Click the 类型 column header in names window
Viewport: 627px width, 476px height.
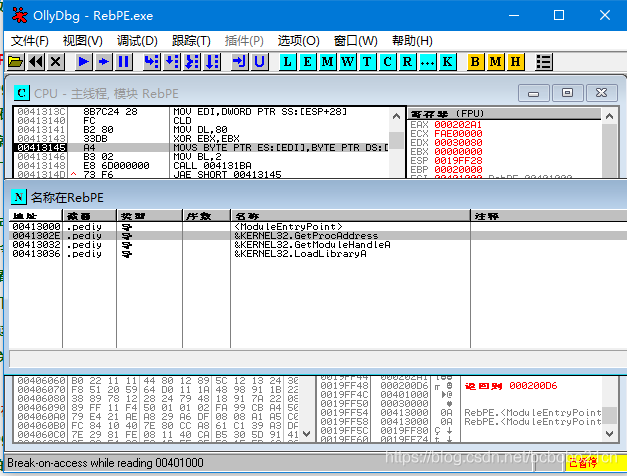click(x=149, y=216)
